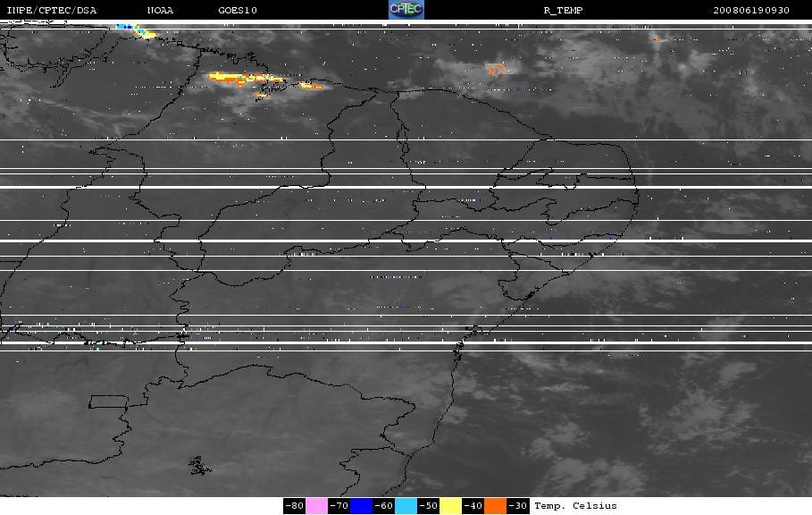Click the yellow -50 to -40 legend swatch
Screen dimensions: 812x515
point(450,506)
